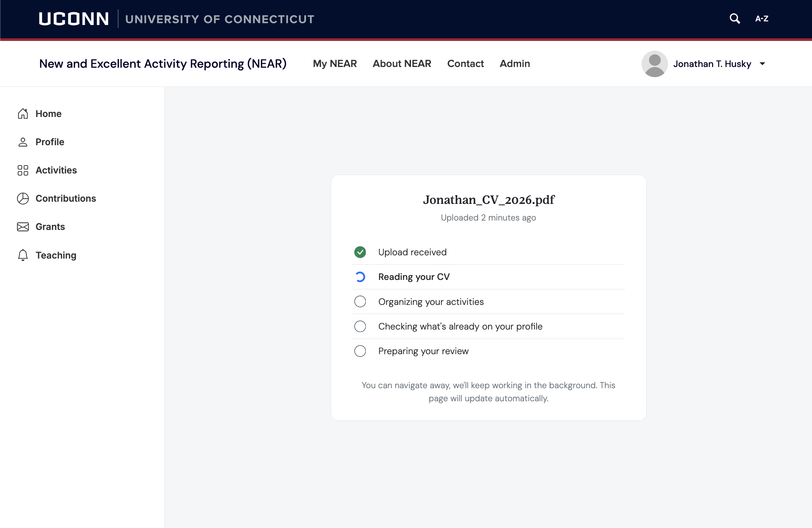Expand the Jonathan T. Husky dropdown arrow
Screen dimensions: 812x528
click(762, 64)
